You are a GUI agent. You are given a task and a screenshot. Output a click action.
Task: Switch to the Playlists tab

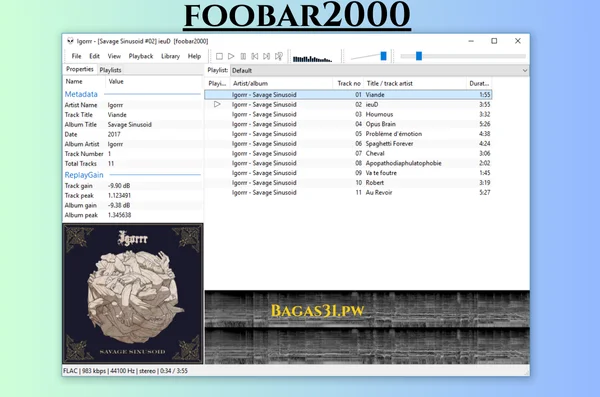[x=110, y=70]
